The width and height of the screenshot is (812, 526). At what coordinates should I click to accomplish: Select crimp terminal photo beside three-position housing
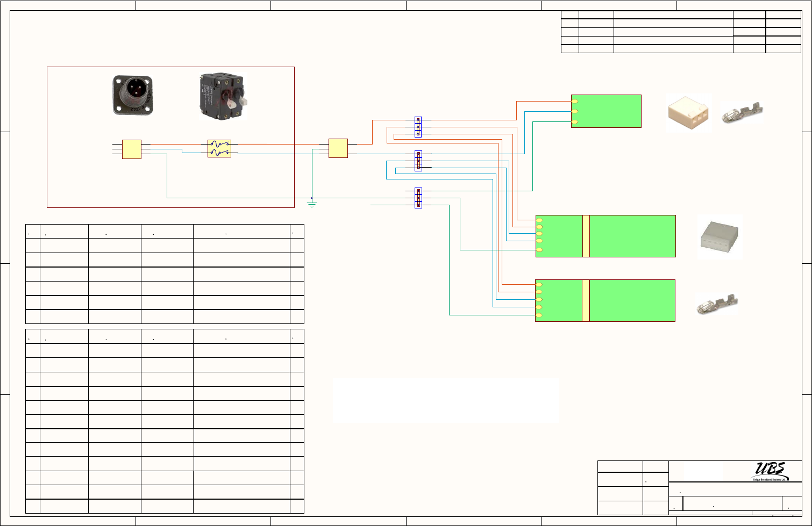742,112
